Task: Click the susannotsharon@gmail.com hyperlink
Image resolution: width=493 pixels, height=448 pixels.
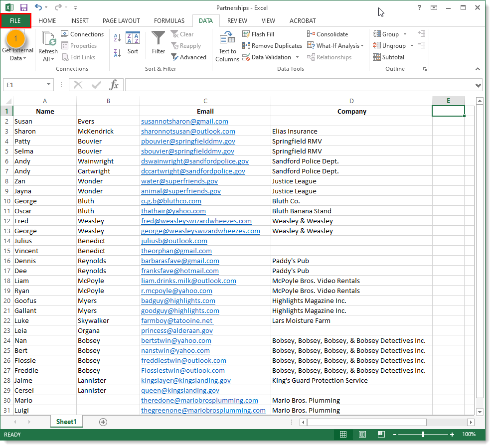Action: click(x=184, y=121)
